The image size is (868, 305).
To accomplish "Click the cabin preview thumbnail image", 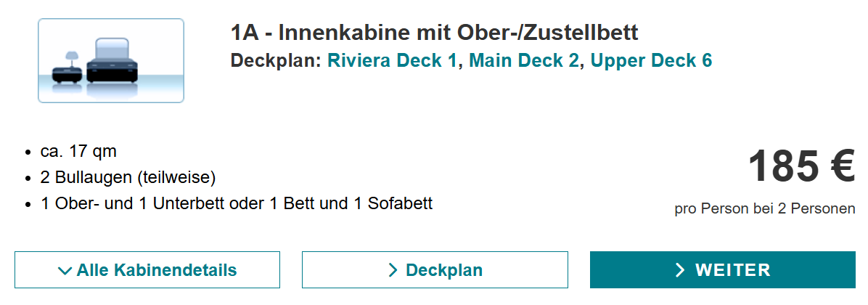I will [x=111, y=61].
